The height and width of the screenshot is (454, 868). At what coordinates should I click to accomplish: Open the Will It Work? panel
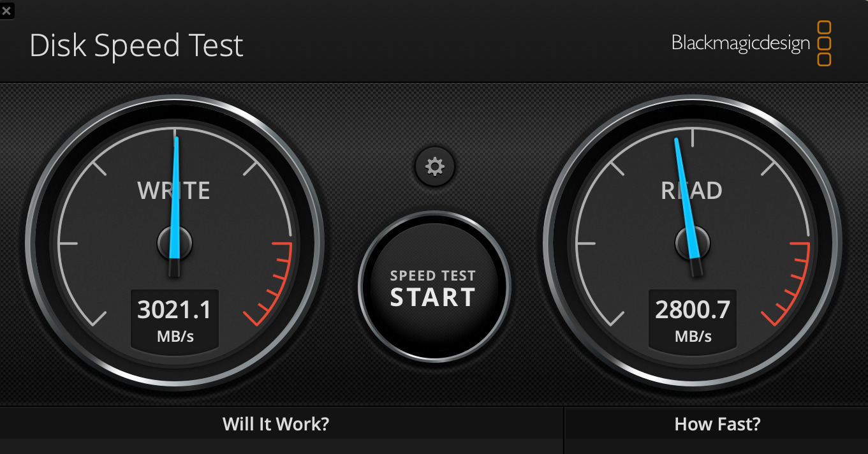[x=276, y=424]
